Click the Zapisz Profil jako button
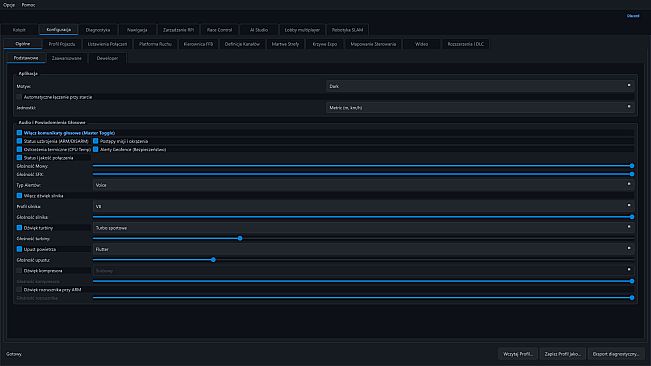This screenshot has height=366, width=651. click(x=563, y=354)
